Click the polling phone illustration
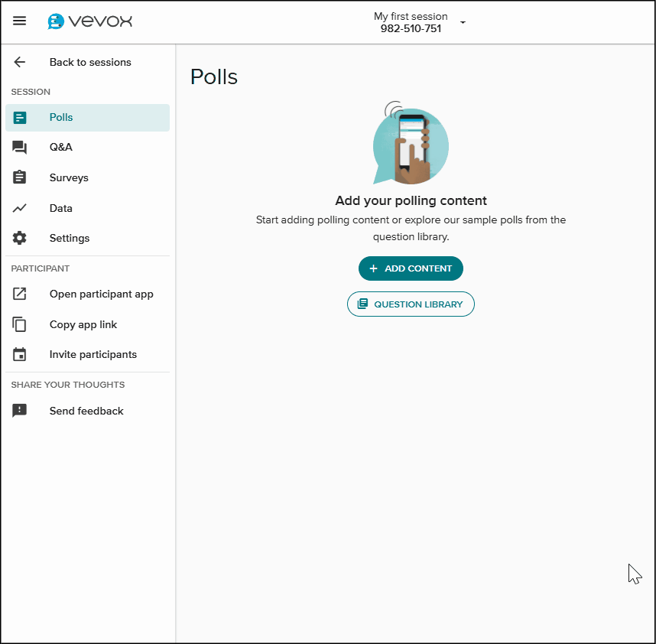 tap(411, 145)
